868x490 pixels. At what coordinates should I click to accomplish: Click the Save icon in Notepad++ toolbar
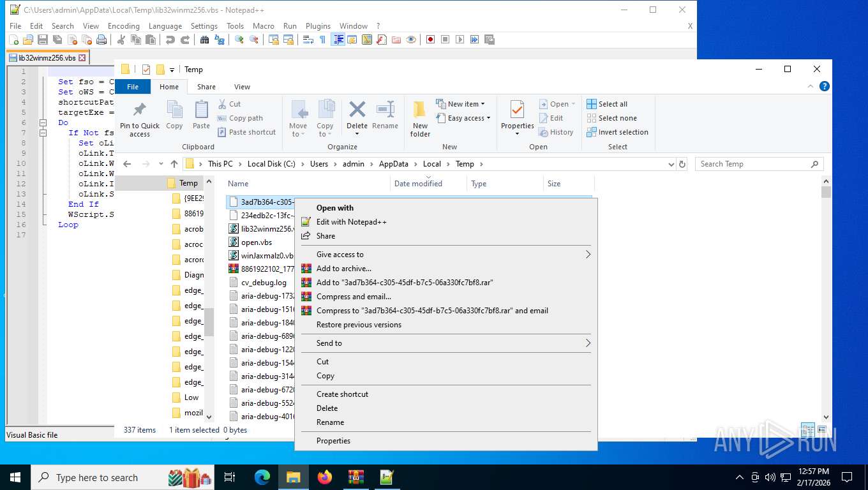coord(43,40)
